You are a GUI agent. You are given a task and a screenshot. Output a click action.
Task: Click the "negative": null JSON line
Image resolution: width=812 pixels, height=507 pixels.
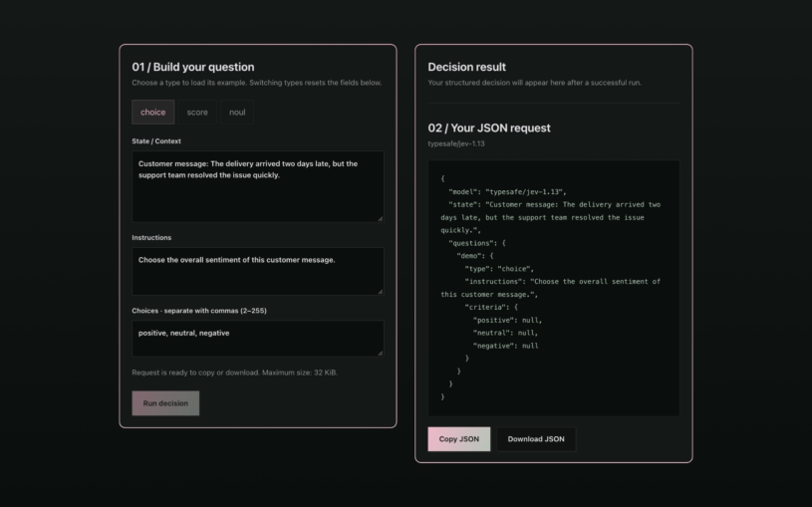(x=505, y=346)
